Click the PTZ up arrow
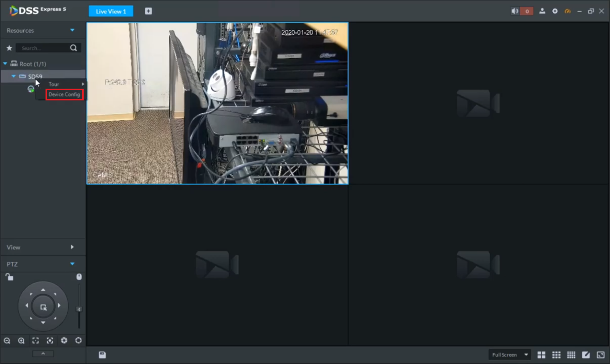 (43, 290)
